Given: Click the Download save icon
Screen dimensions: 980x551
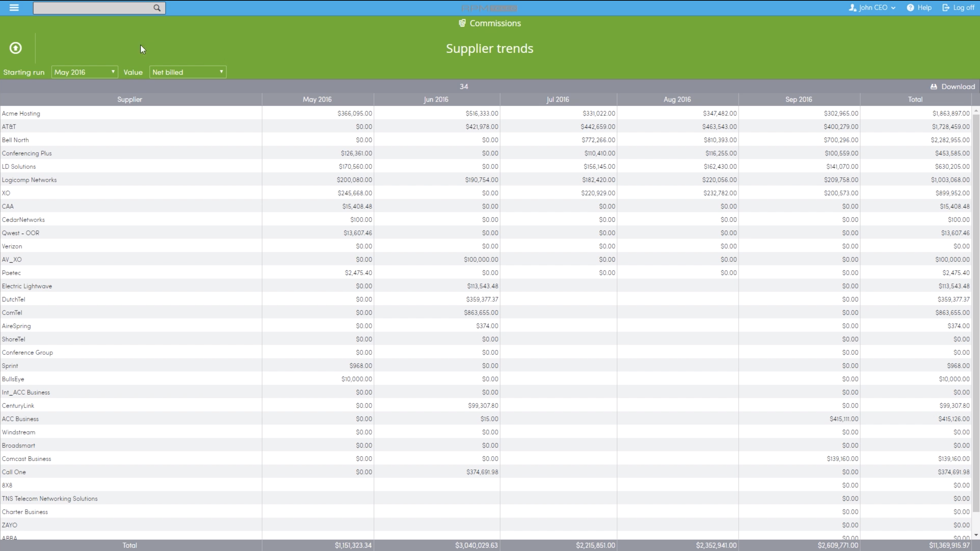Looking at the screenshot, I should tap(934, 86).
